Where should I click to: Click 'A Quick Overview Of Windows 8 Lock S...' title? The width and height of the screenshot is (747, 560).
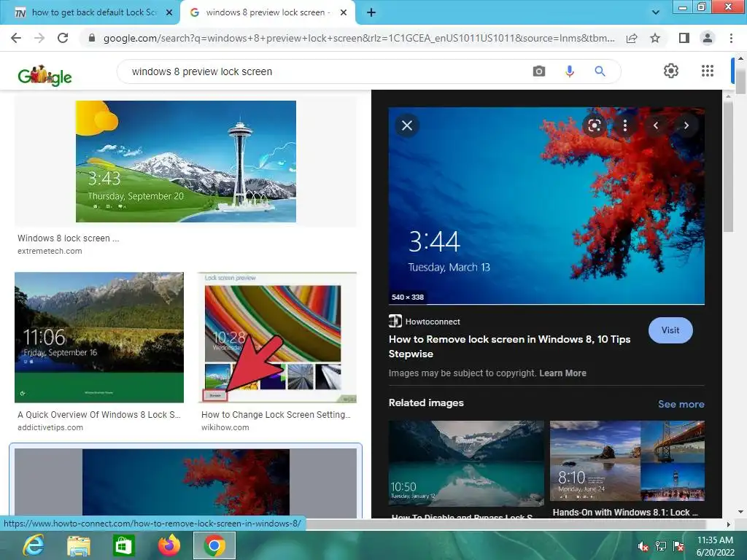99,415
